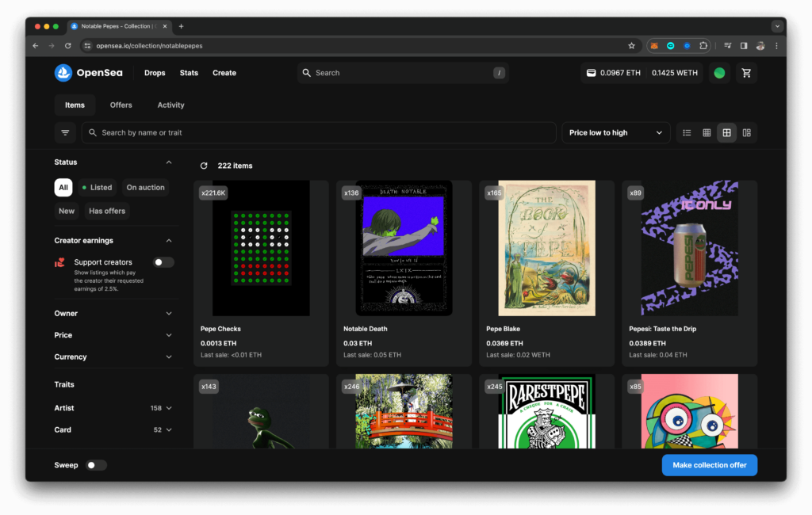Click Make collection offer button
This screenshot has height=515, width=812.
click(710, 465)
